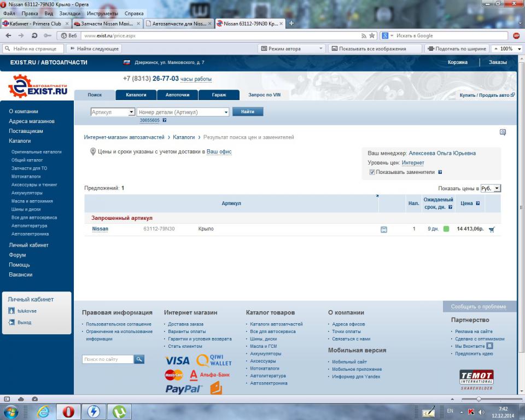Open the Режим автора dropdown
This screenshot has width=525, height=420.
(292, 49)
